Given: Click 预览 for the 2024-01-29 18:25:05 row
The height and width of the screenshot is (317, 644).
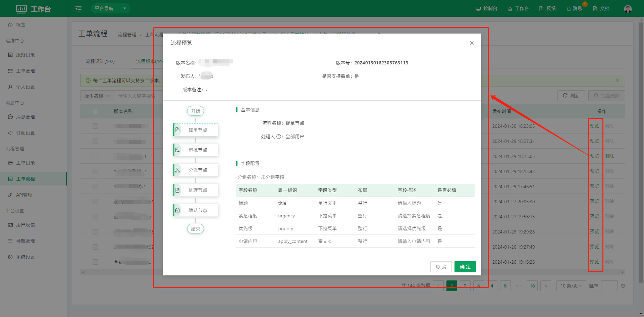Looking at the screenshot, I should coord(594,156).
